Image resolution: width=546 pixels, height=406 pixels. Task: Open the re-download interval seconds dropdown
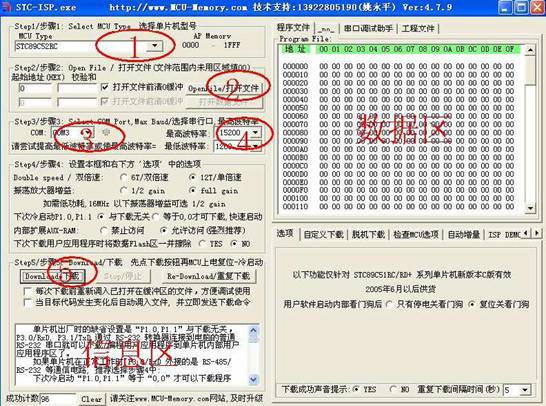point(525,390)
